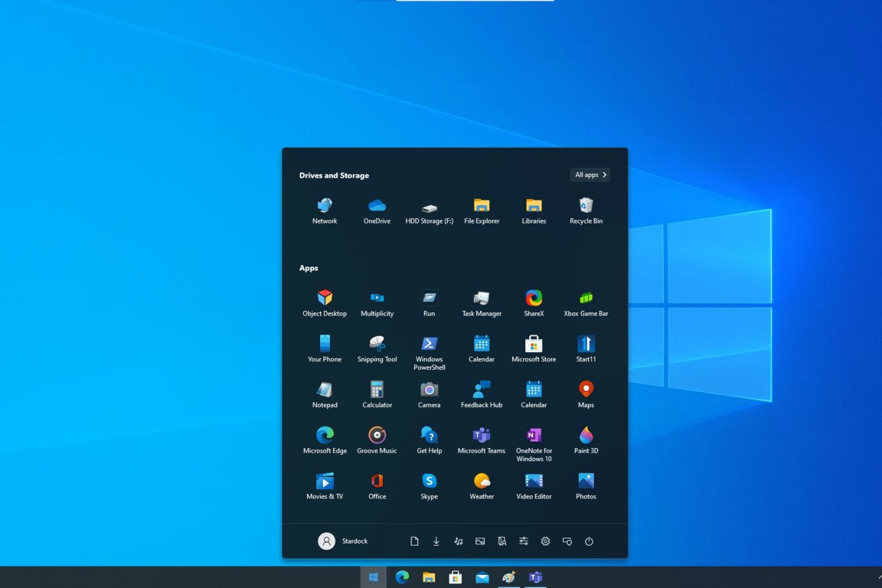Switch to Microsoft Teams on the taskbar
The width and height of the screenshot is (882, 588).
click(x=536, y=577)
